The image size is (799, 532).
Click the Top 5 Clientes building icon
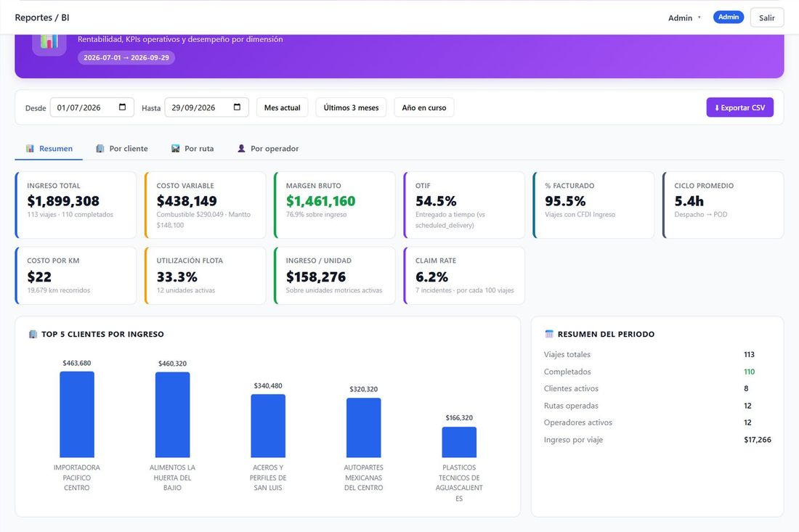33,335
